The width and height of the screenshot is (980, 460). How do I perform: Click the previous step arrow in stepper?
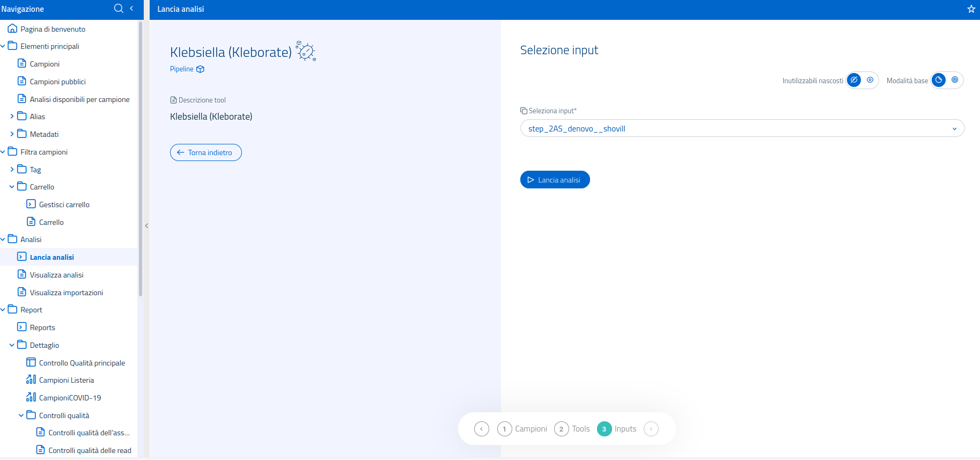(482, 429)
